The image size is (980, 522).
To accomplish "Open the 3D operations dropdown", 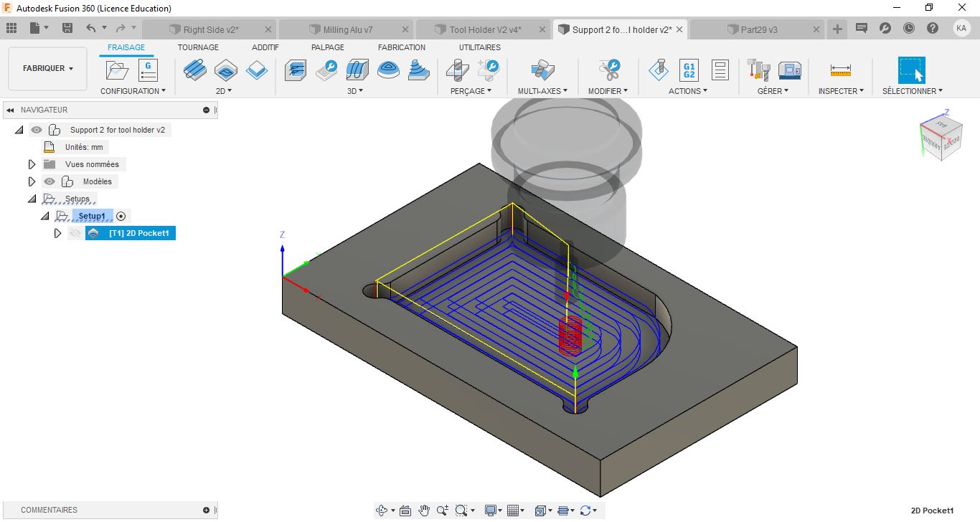I will click(355, 91).
